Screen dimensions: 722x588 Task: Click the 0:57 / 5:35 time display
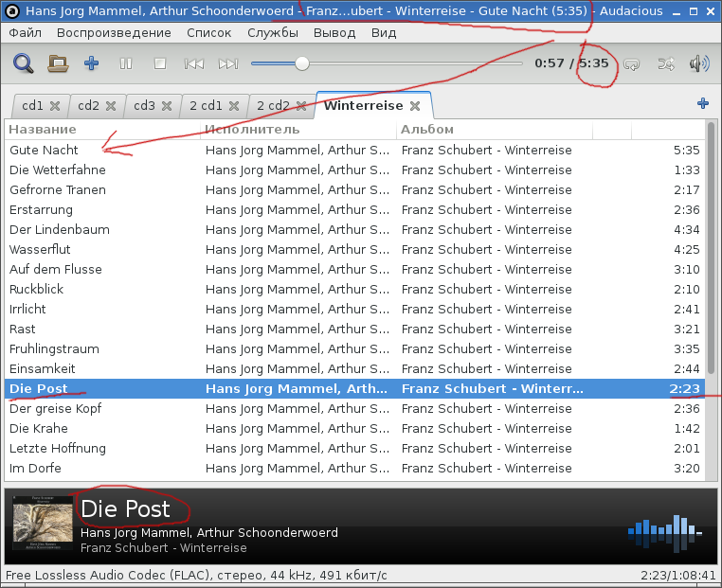(x=571, y=63)
